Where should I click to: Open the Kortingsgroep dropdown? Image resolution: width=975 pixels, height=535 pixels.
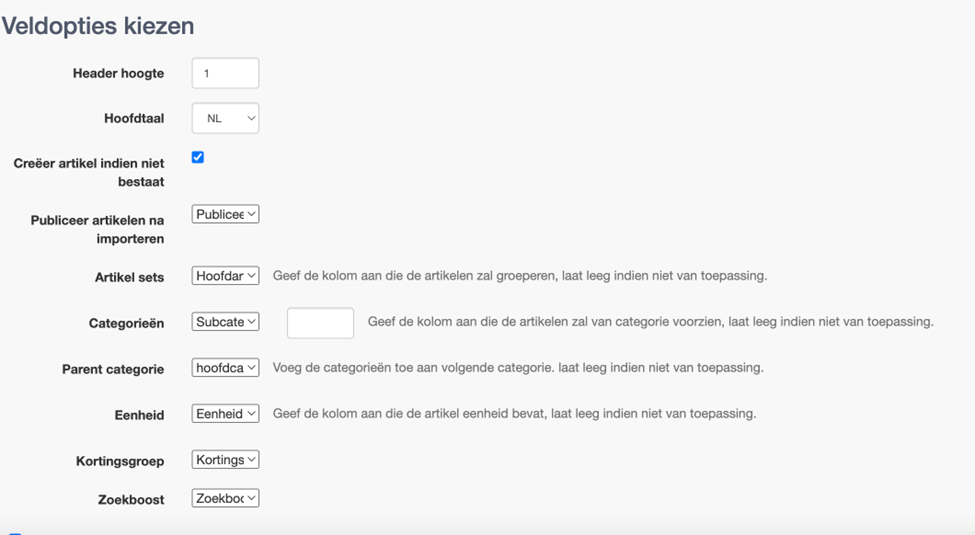click(x=225, y=460)
